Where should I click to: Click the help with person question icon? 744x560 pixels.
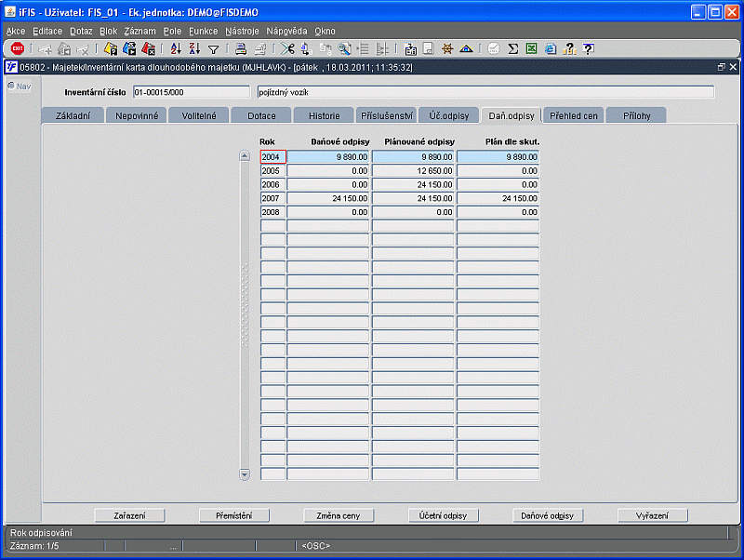(x=569, y=48)
